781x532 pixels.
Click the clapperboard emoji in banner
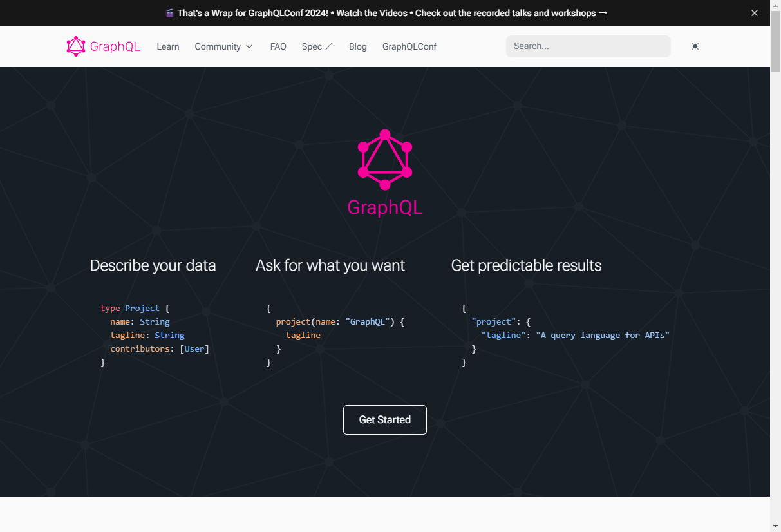click(170, 13)
